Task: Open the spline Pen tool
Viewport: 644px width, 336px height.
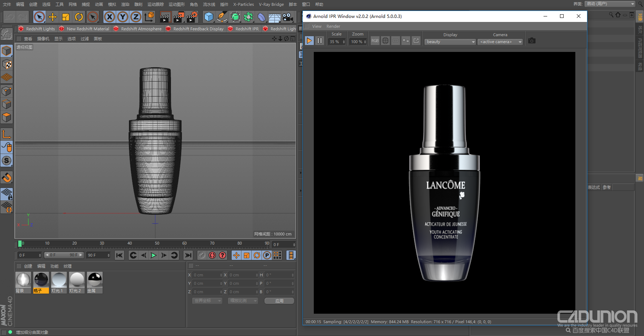Action: [x=222, y=17]
